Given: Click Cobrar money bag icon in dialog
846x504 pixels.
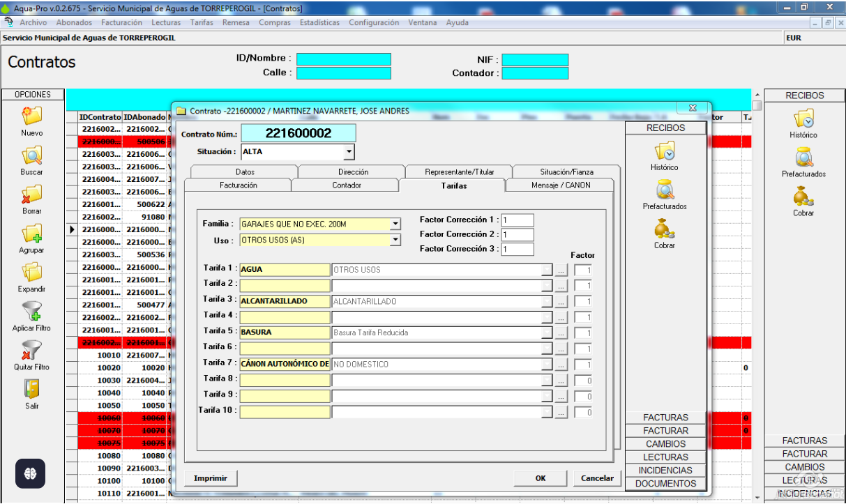Looking at the screenshot, I should 664,229.
